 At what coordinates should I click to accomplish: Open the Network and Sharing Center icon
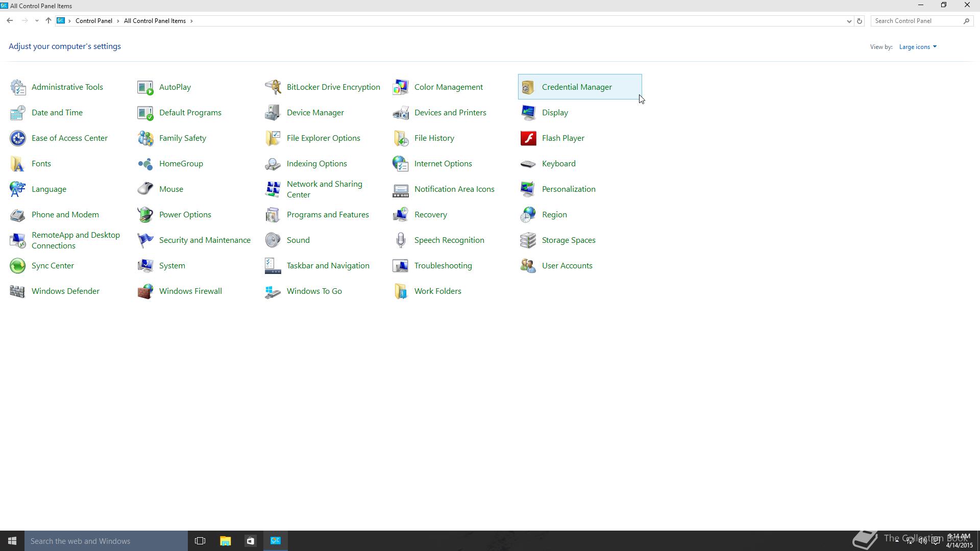[273, 189]
